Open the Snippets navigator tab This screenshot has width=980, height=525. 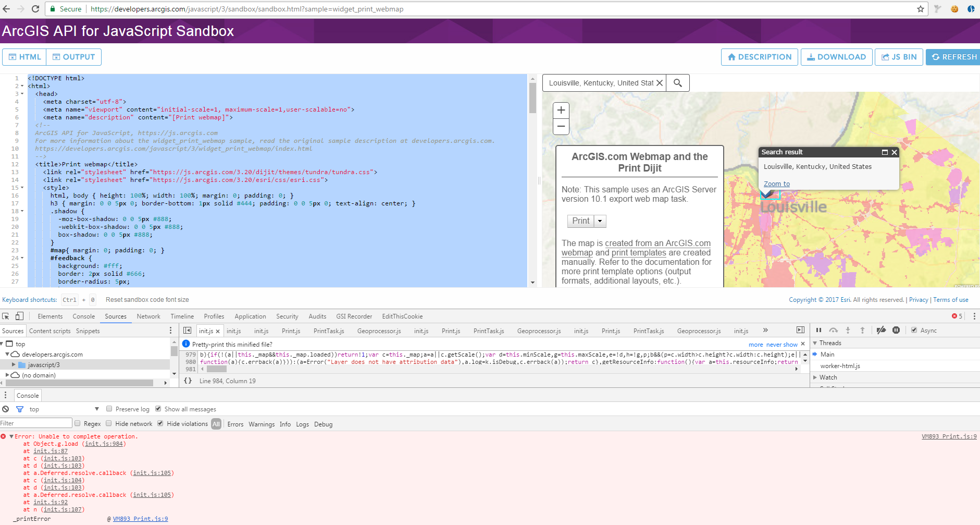[88, 331]
